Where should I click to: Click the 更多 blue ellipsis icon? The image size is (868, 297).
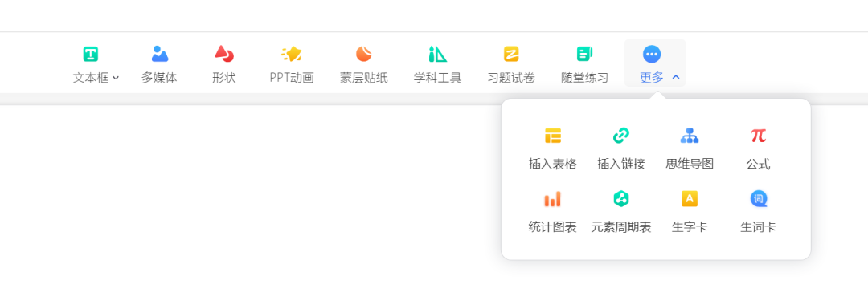click(652, 54)
